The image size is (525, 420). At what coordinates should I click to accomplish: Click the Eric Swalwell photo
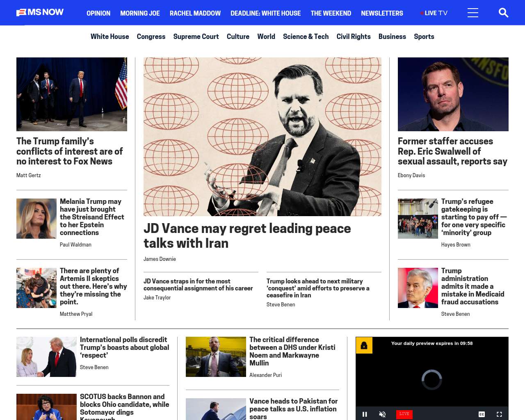tap(453, 94)
